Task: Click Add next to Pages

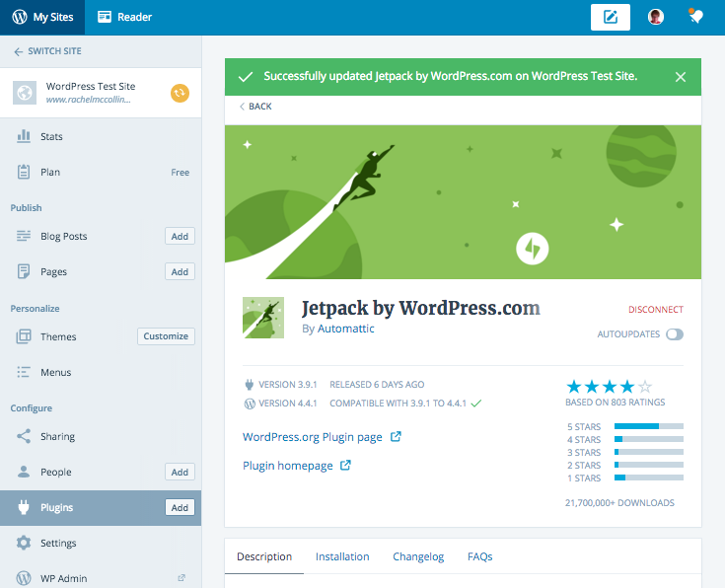Action: point(180,271)
